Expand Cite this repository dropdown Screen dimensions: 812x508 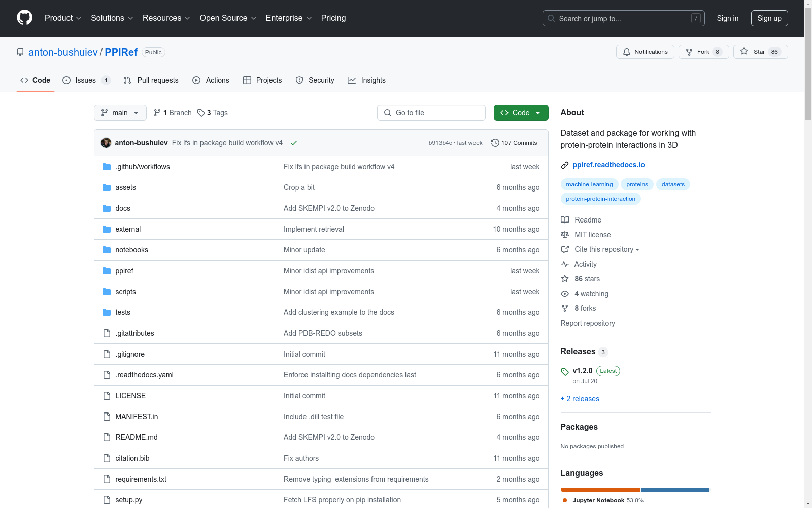coord(607,249)
